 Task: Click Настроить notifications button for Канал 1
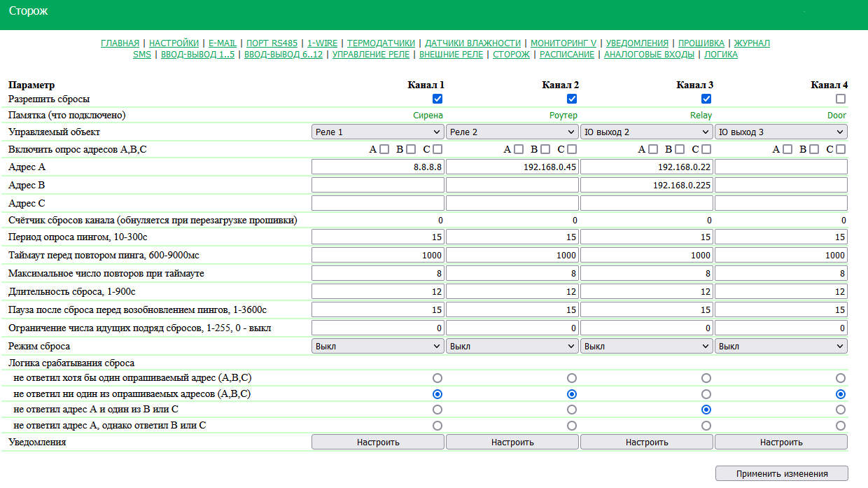point(378,442)
